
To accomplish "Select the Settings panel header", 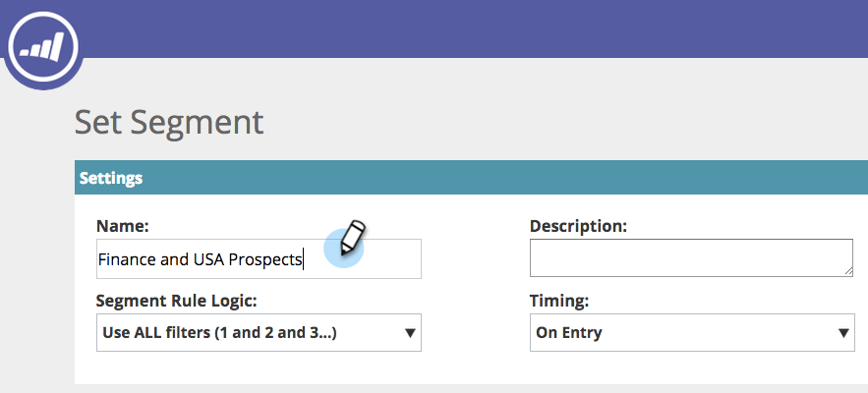I will pos(470,178).
